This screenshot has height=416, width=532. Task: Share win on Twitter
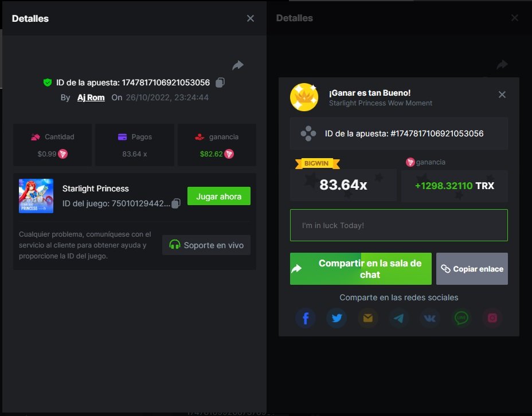pyautogui.click(x=337, y=319)
